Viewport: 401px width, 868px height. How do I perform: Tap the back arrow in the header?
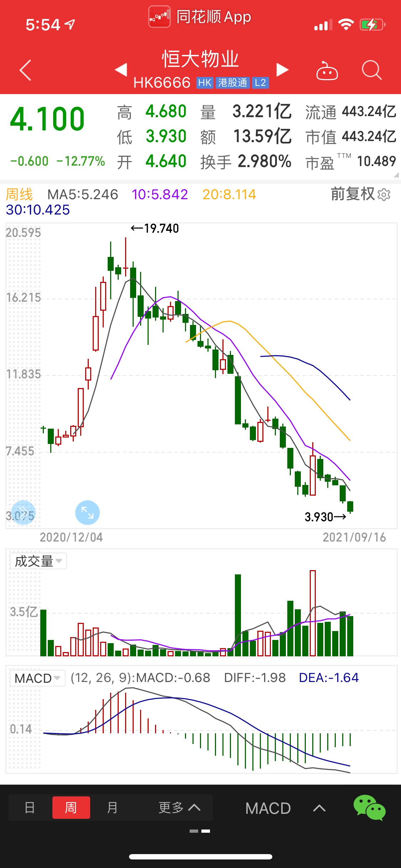pyautogui.click(x=26, y=70)
